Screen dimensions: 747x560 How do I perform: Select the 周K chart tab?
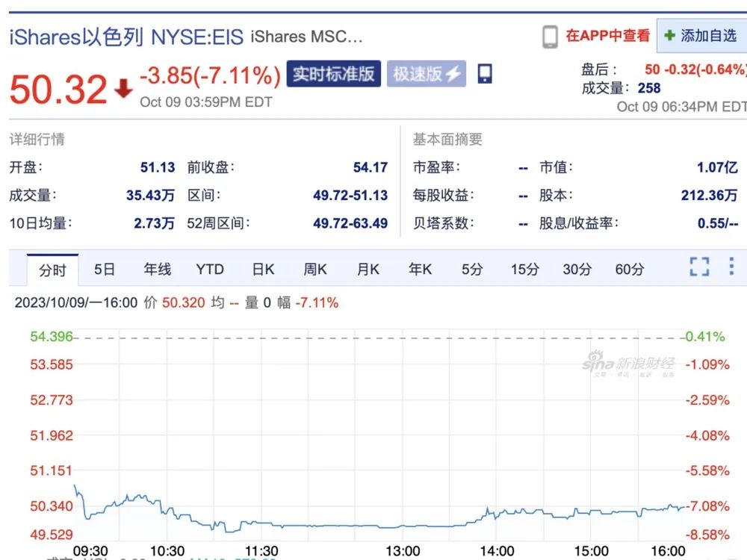coord(315,269)
